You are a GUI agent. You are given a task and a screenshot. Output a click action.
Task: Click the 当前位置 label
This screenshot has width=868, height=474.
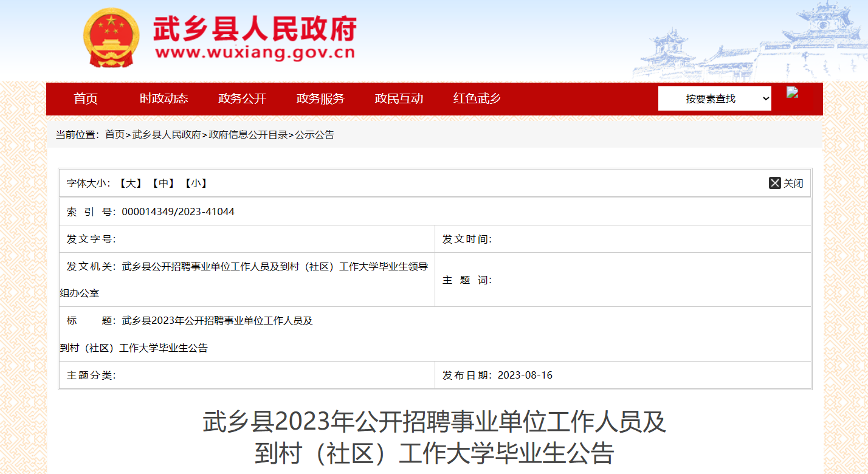(x=78, y=135)
